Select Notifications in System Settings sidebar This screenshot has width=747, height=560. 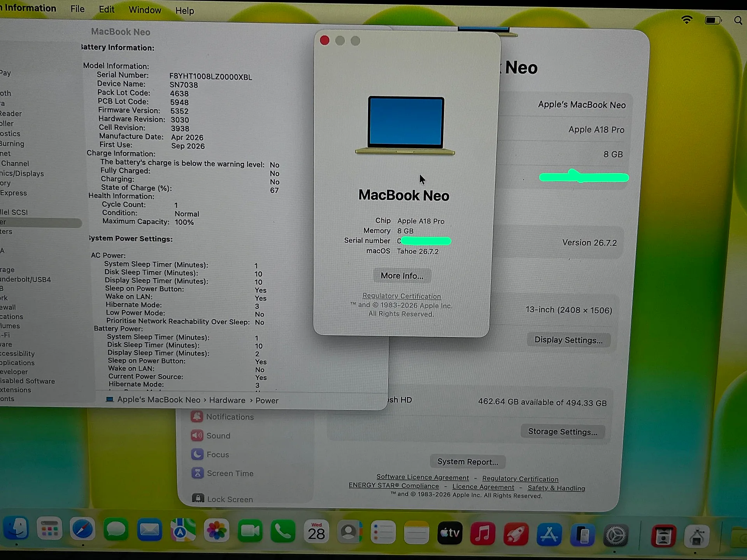coord(223,417)
